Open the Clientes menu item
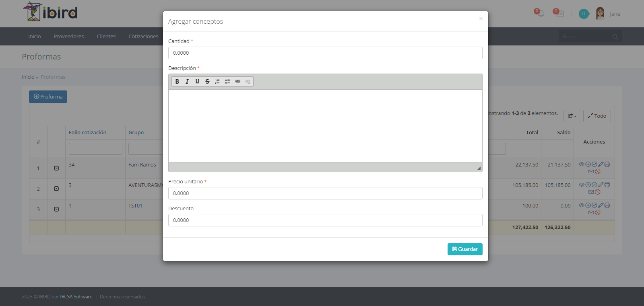Viewport: 644px width, 306px height. pos(106,36)
